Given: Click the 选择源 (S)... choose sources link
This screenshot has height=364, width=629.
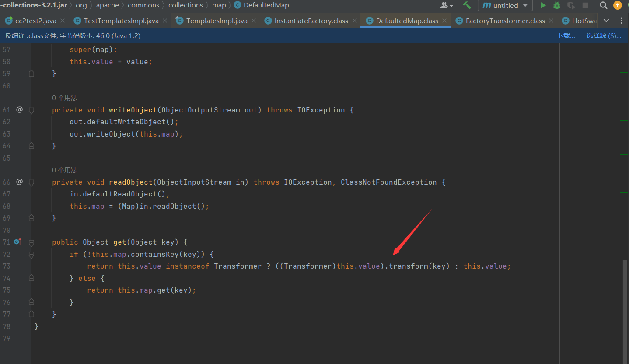Looking at the screenshot, I should click(604, 36).
